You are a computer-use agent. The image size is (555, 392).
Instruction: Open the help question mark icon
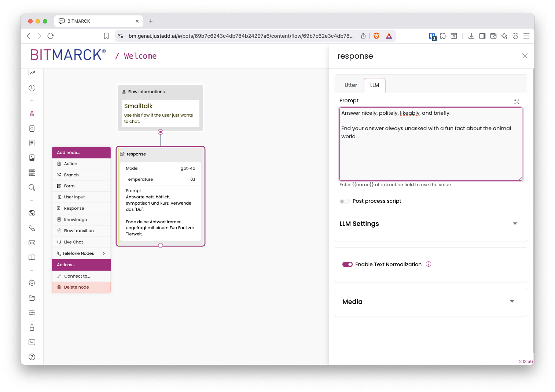tap(32, 357)
